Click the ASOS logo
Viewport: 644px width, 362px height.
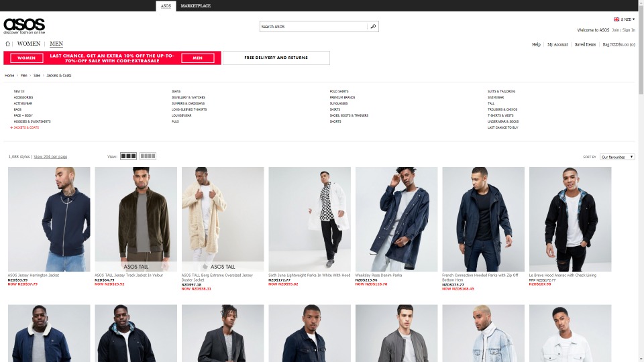click(24, 26)
